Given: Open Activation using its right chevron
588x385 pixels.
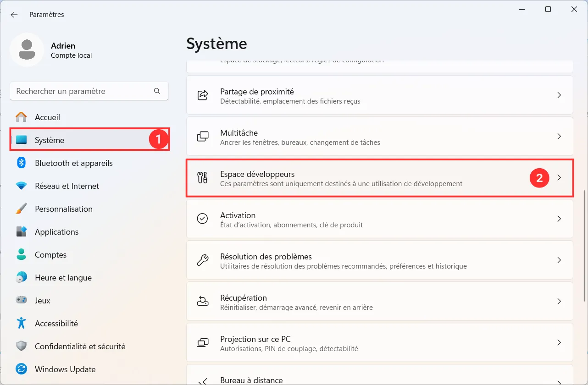Looking at the screenshot, I should point(559,219).
